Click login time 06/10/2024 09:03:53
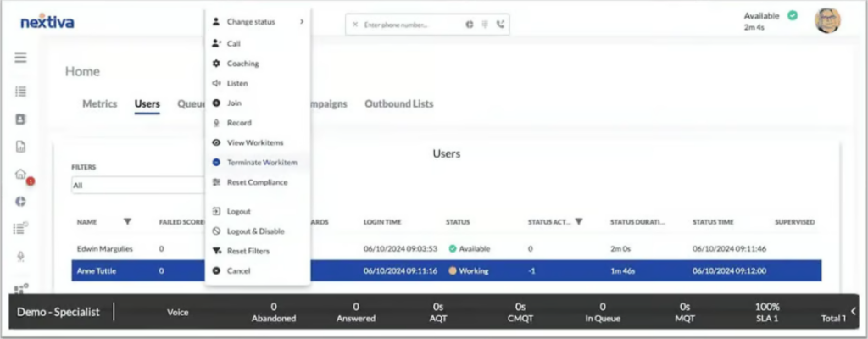 point(400,249)
